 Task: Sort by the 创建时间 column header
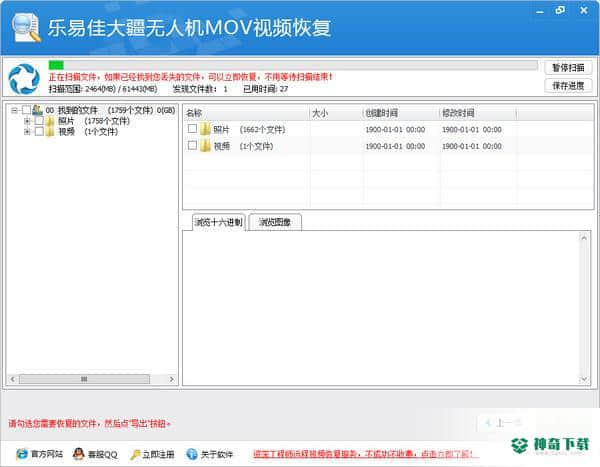(x=401, y=113)
